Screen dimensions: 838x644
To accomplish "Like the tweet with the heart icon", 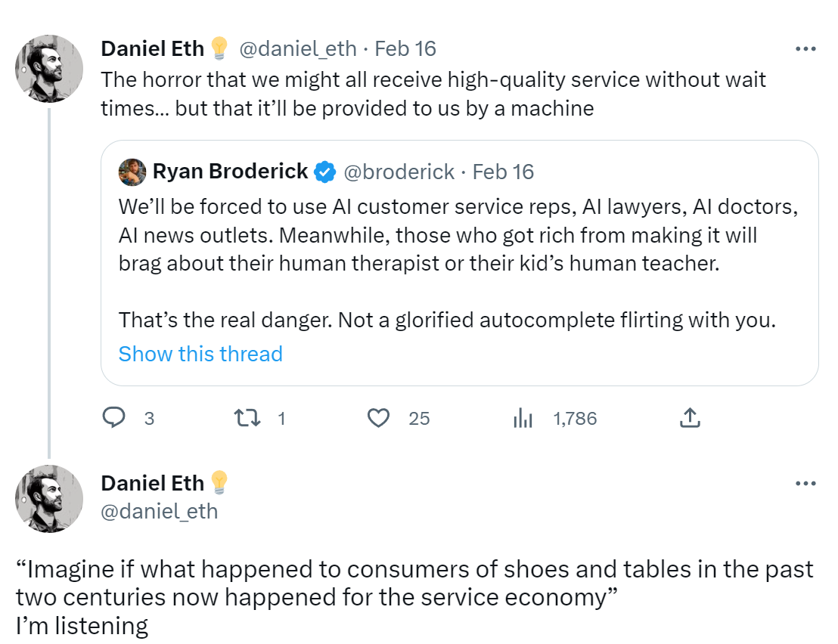I will click(x=377, y=417).
